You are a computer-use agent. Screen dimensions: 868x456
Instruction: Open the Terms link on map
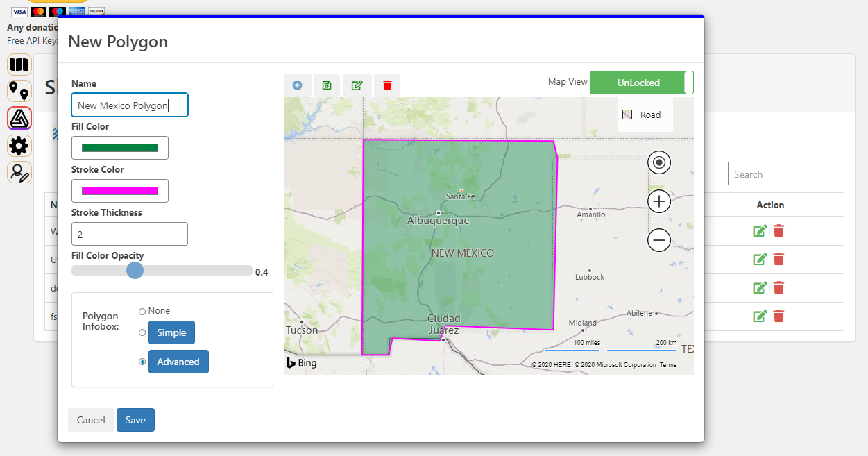(668, 365)
